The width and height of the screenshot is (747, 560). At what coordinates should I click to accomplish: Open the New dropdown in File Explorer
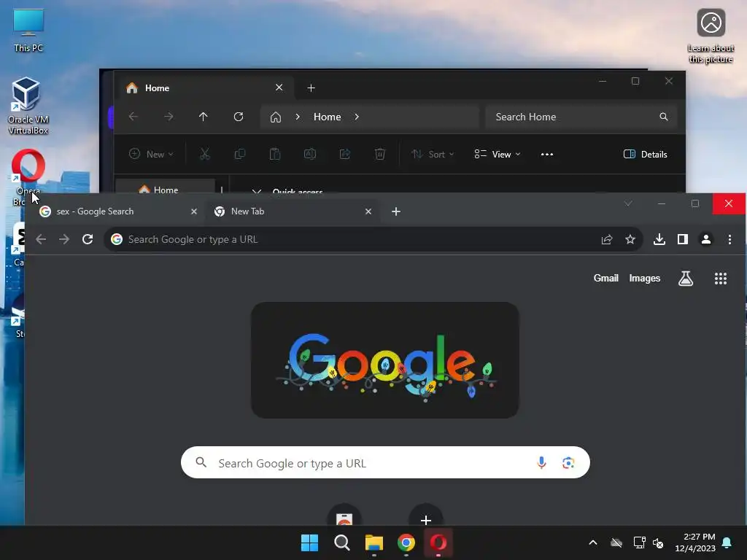coord(152,154)
